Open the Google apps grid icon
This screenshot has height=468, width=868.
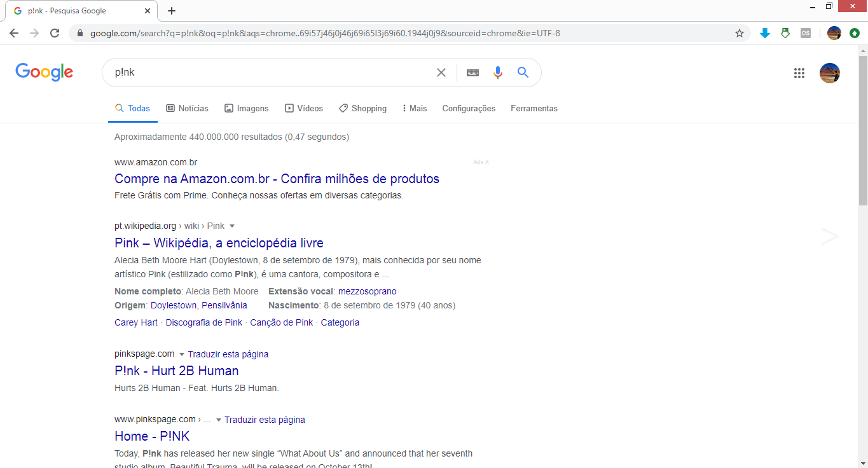(799, 73)
